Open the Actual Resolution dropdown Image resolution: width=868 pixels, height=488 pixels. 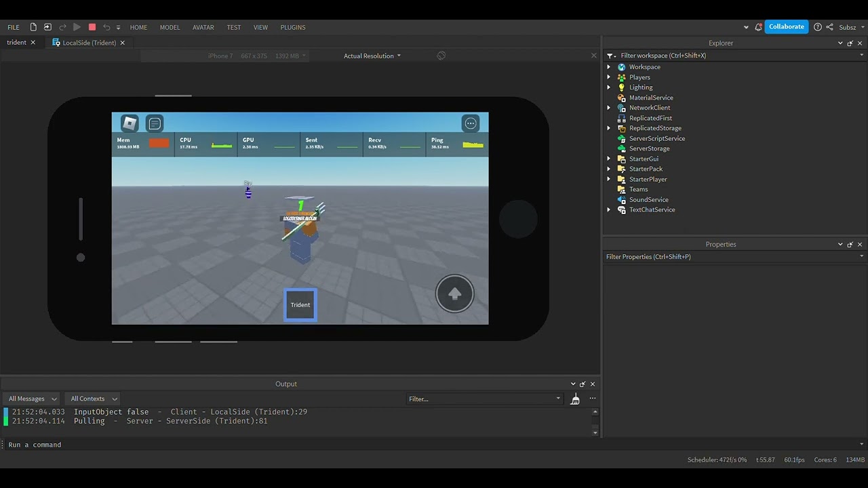372,56
